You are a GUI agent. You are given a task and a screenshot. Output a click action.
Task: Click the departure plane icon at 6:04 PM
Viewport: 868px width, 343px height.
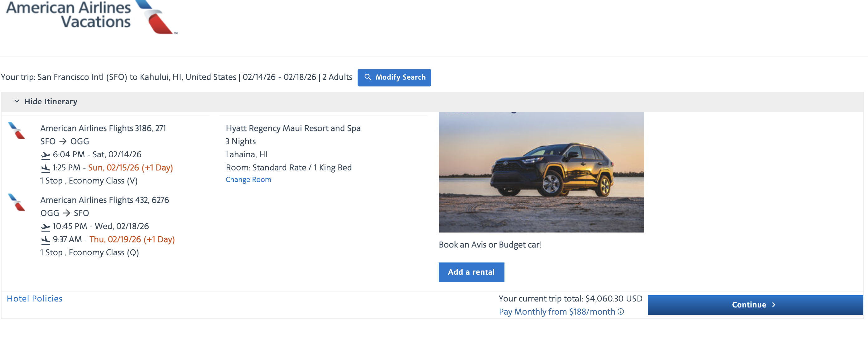coord(46,155)
